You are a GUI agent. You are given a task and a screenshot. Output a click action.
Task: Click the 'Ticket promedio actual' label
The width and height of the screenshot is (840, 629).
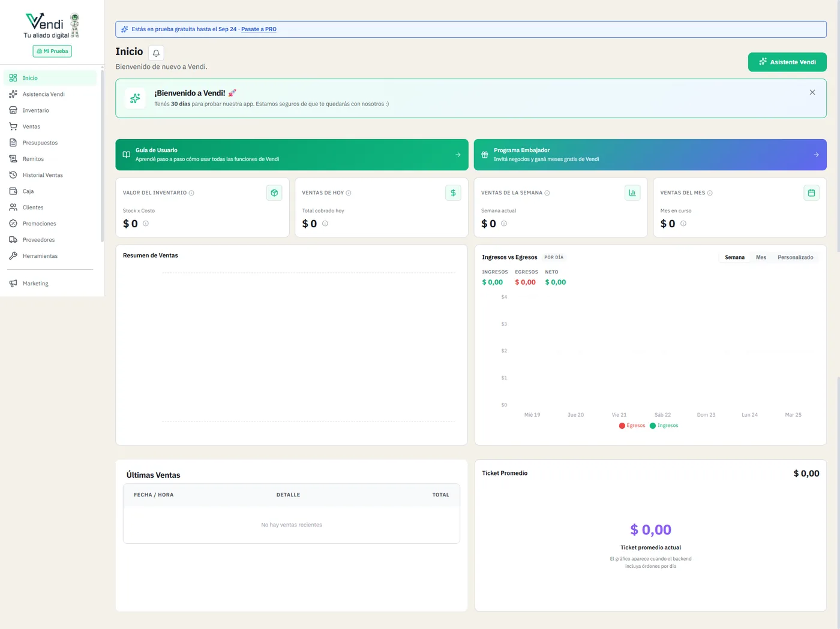click(x=650, y=547)
